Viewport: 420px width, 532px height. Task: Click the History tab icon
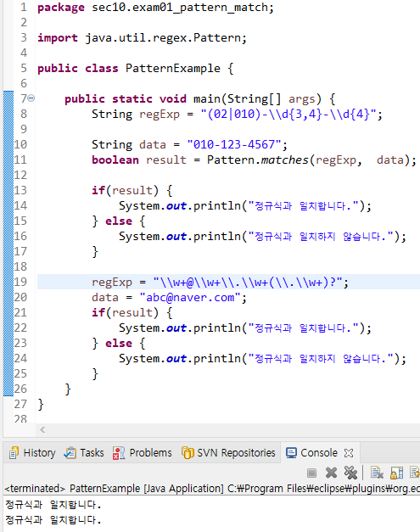click(x=14, y=453)
